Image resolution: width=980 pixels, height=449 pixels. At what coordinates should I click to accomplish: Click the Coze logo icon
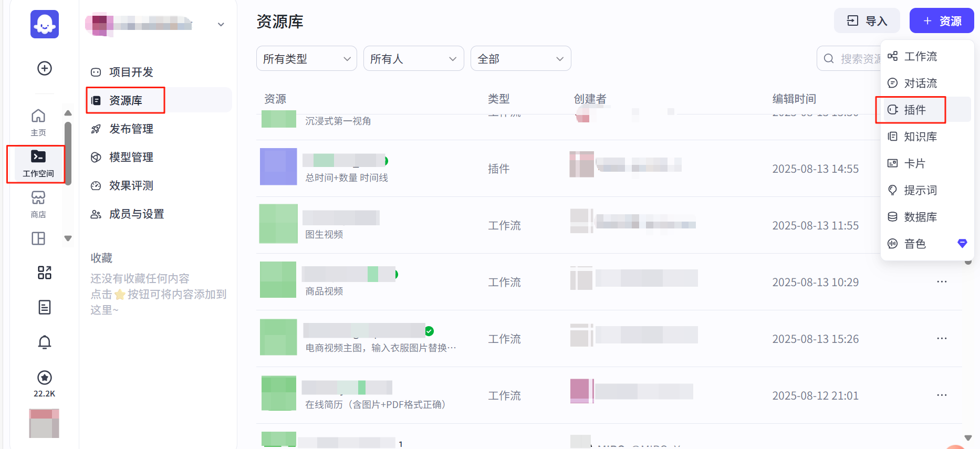tap(45, 24)
